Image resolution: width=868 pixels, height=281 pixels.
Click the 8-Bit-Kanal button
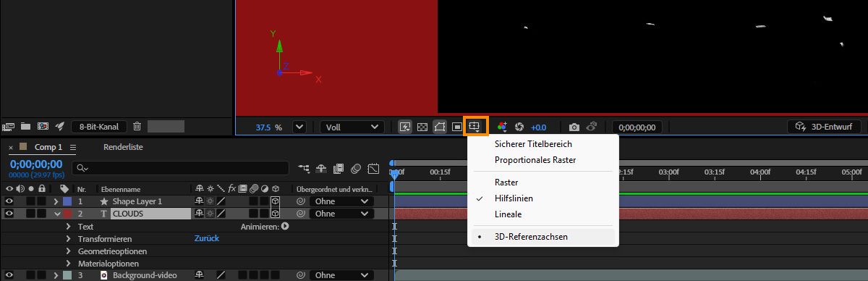coord(99,127)
